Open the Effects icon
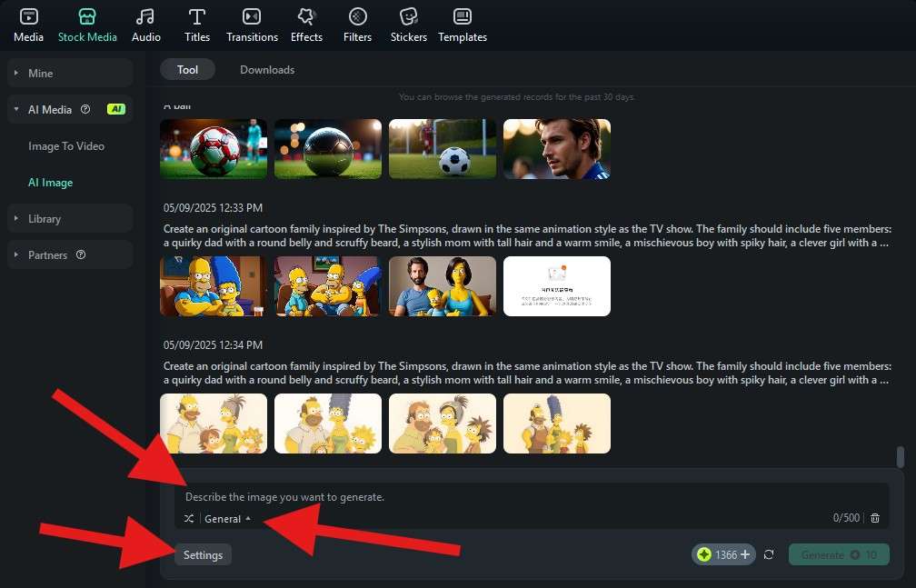The width and height of the screenshot is (916, 588). (x=306, y=17)
